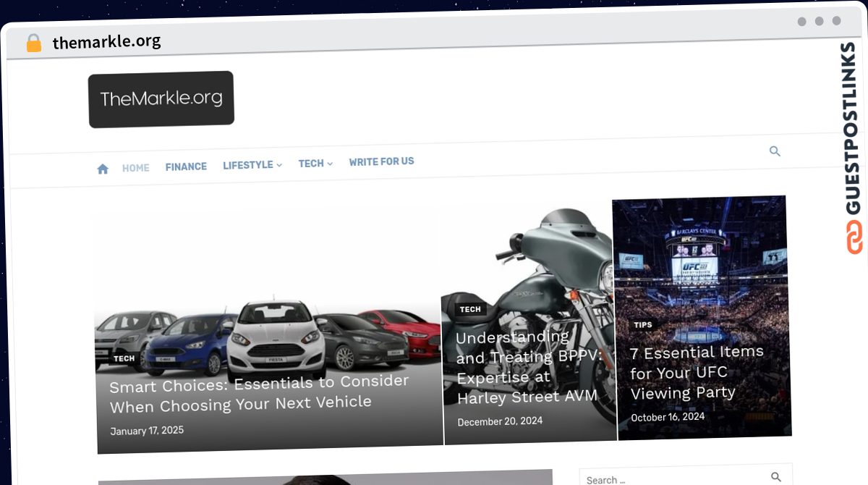This screenshot has width=868, height=485.
Task: Open the Understanding and Treating BPPV article
Action: click(x=528, y=367)
